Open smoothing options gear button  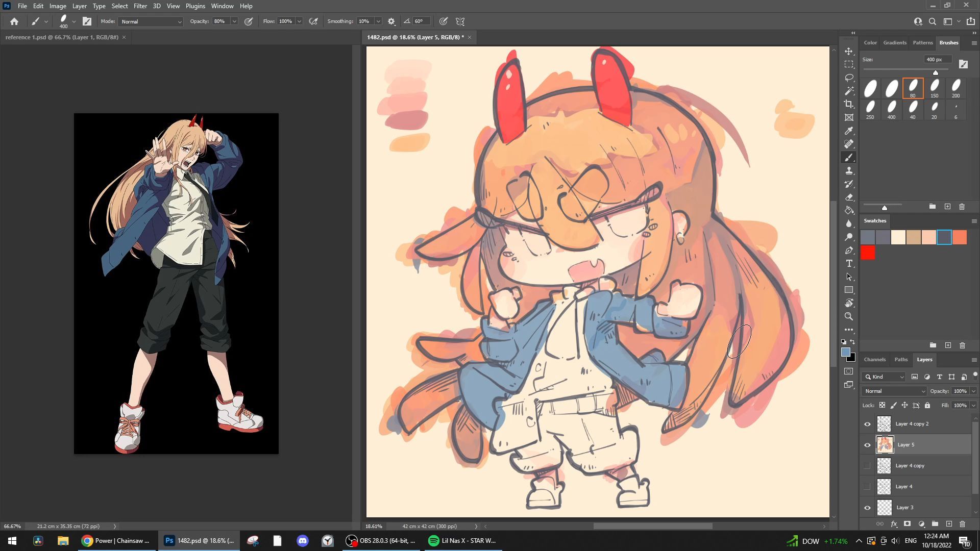pos(391,21)
